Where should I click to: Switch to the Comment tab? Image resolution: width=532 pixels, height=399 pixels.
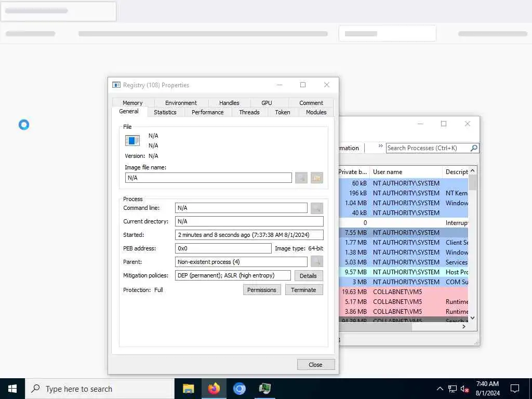click(x=311, y=103)
